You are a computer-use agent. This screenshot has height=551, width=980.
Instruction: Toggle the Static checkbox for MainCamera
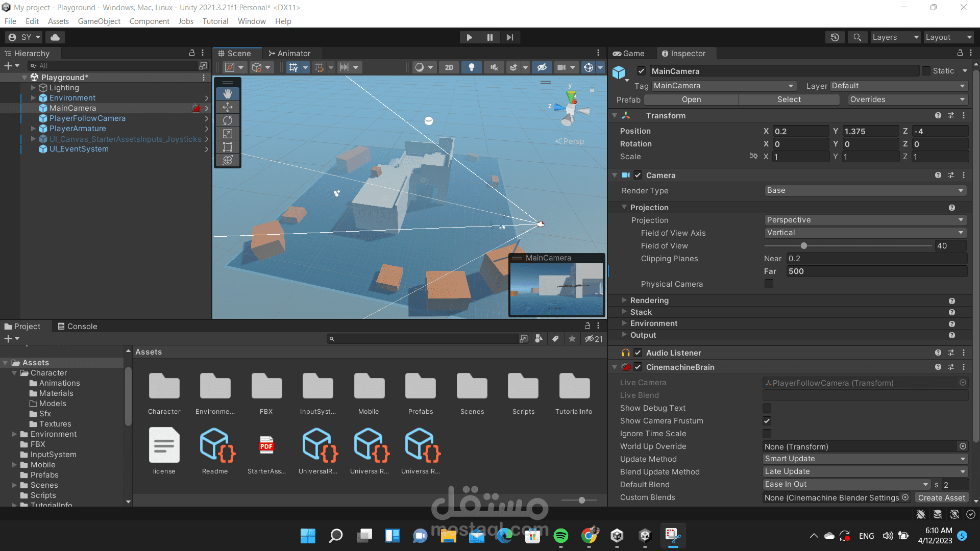click(926, 71)
